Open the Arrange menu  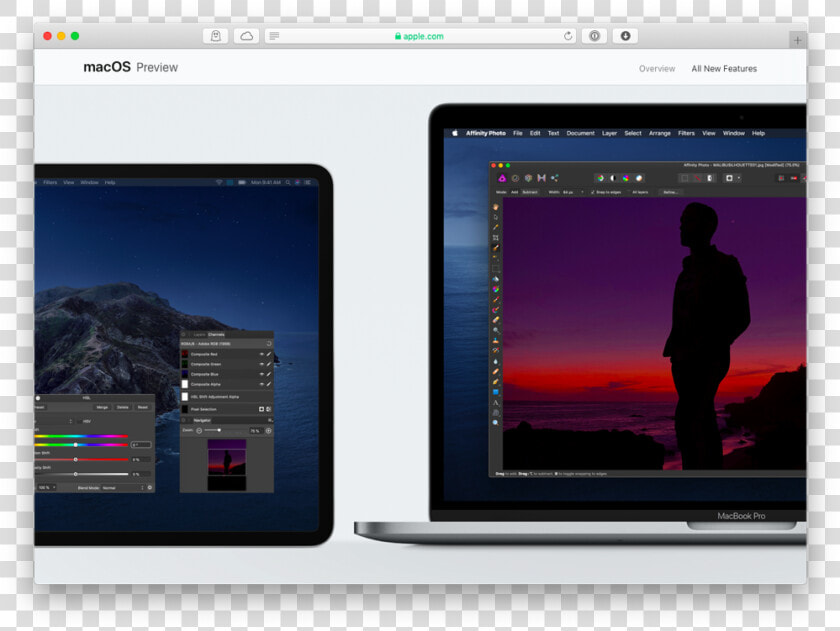click(x=659, y=133)
